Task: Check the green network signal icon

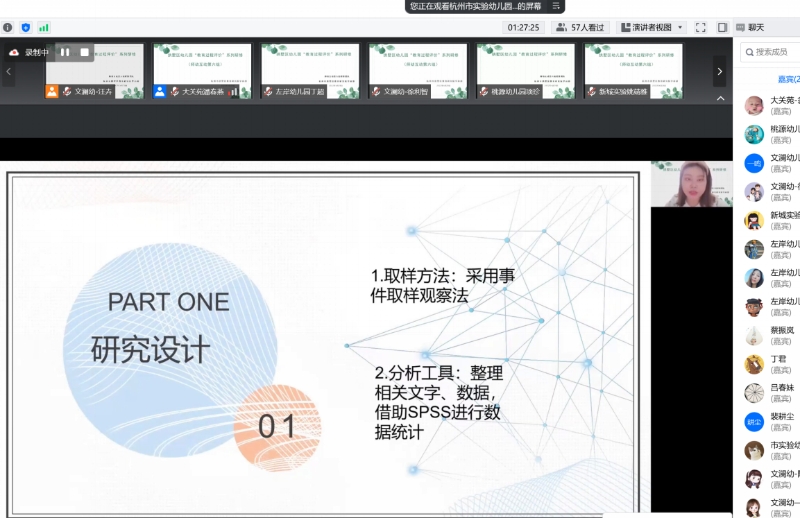Action: click(x=44, y=28)
